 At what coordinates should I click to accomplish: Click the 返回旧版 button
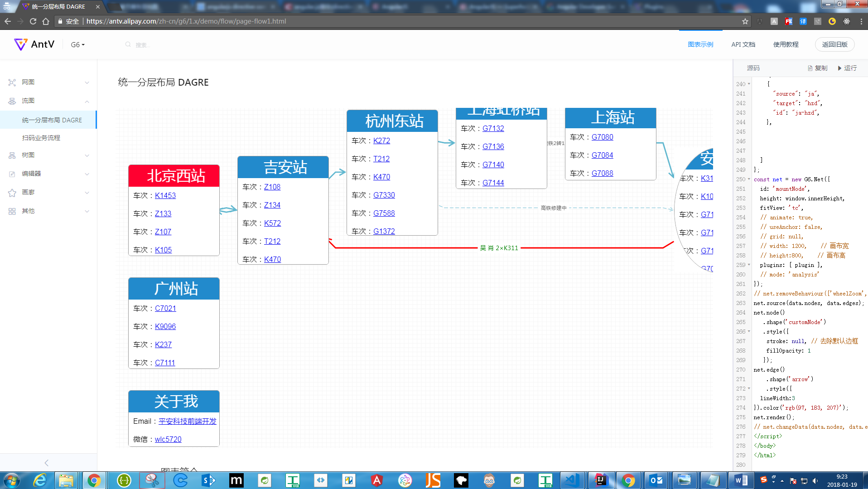coord(834,44)
